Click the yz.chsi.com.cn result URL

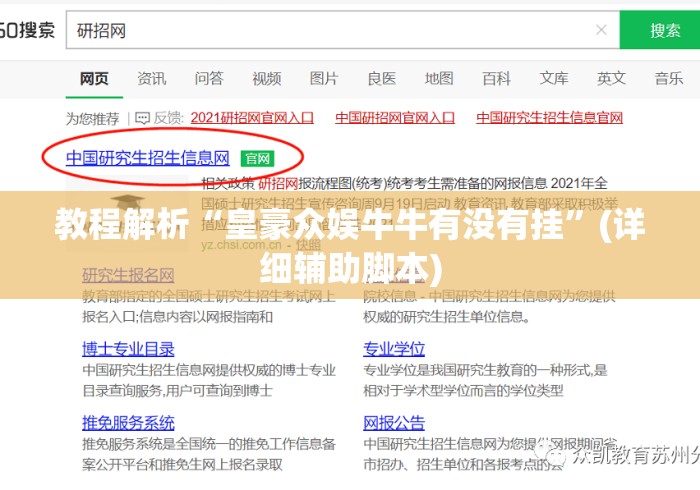click(x=241, y=245)
